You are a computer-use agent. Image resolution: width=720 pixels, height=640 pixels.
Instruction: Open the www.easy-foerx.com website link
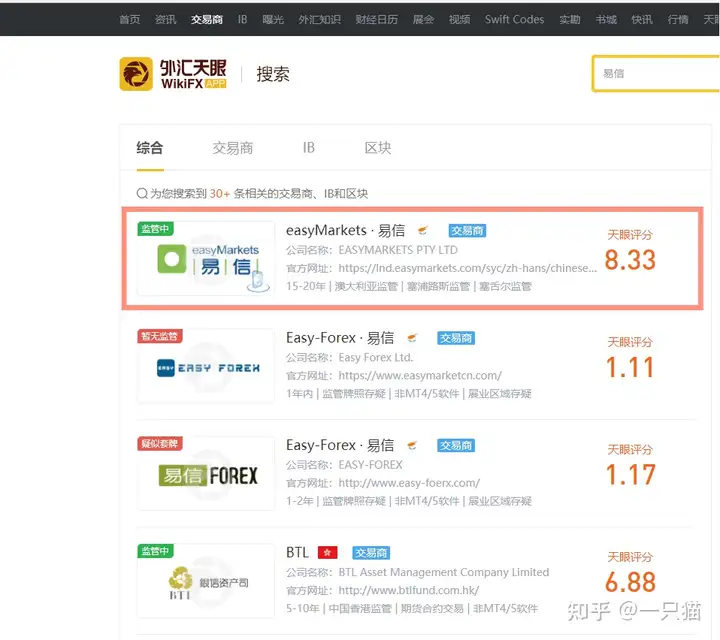pos(409,483)
